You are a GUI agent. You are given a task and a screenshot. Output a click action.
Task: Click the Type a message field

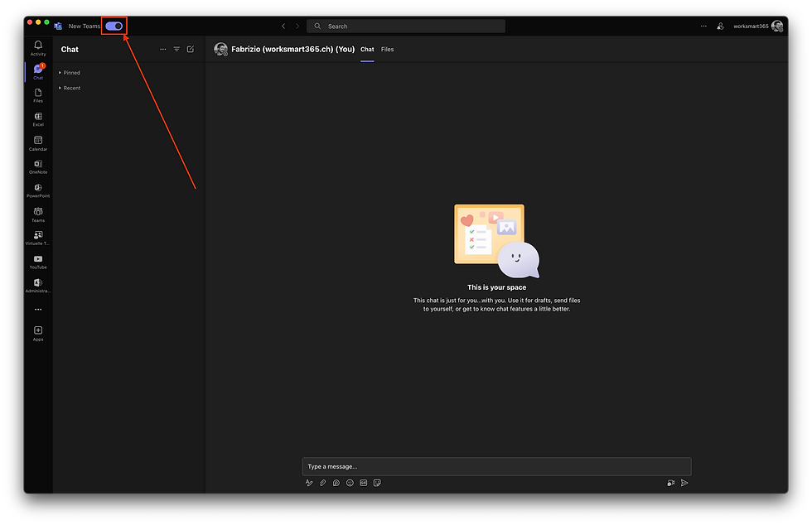pos(496,466)
